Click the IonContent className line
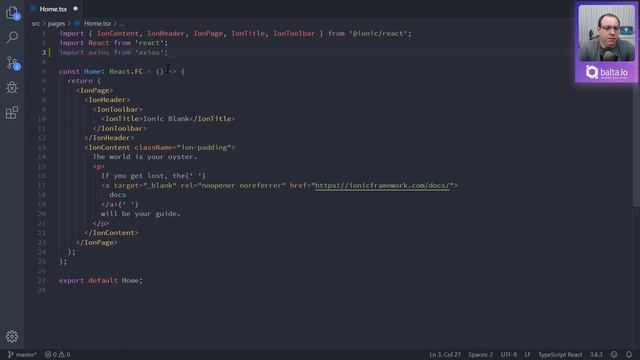640x360 pixels. click(x=160, y=147)
